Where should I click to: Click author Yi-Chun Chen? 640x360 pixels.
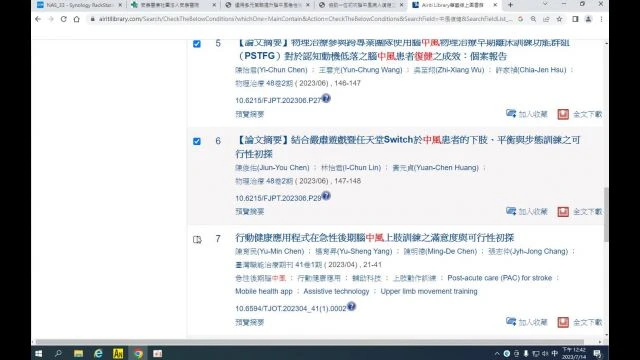[271, 70]
